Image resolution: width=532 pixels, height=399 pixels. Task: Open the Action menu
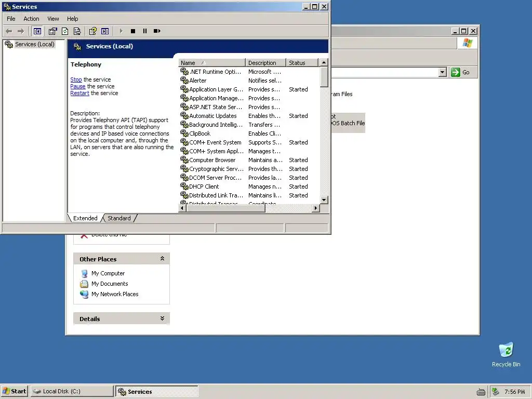tap(31, 19)
